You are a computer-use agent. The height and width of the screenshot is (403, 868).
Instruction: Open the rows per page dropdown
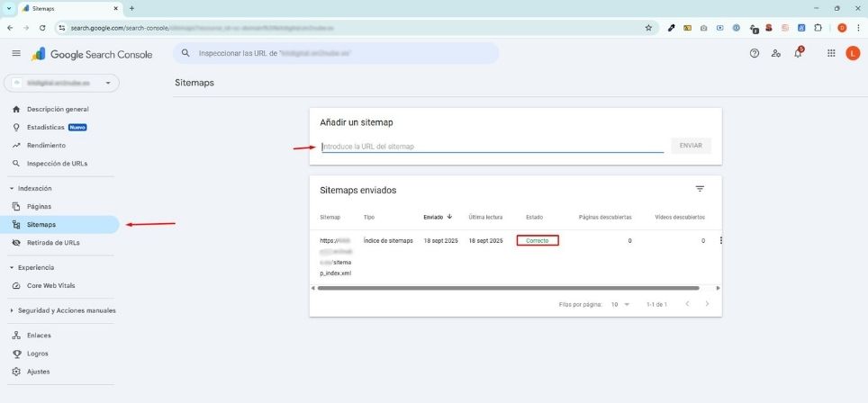[620, 304]
